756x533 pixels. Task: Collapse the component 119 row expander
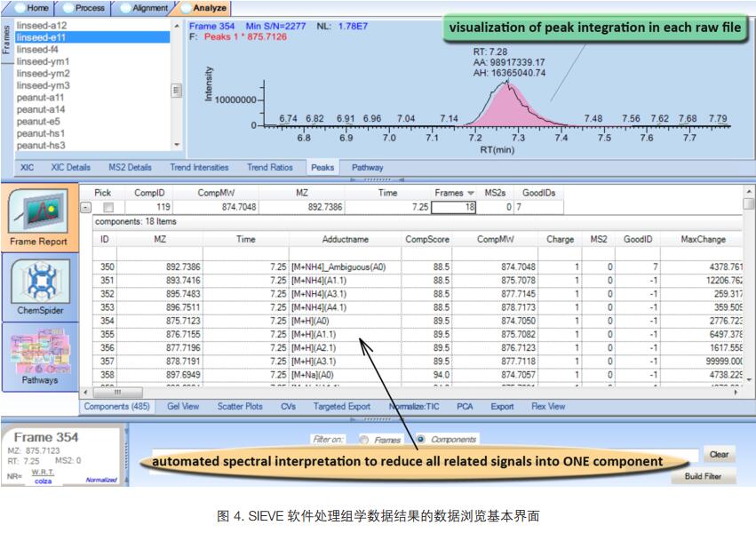86,207
